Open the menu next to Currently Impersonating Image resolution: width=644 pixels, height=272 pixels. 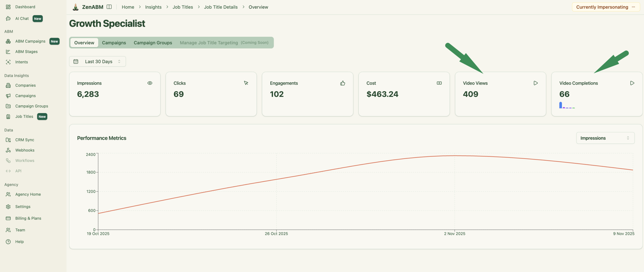pos(634,7)
